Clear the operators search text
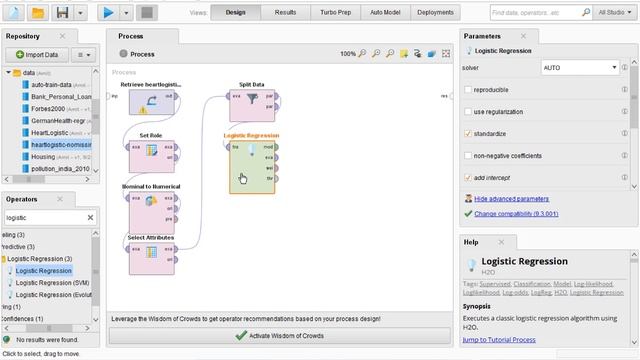Image resolution: width=640 pixels, height=360 pixels. coord(90,218)
